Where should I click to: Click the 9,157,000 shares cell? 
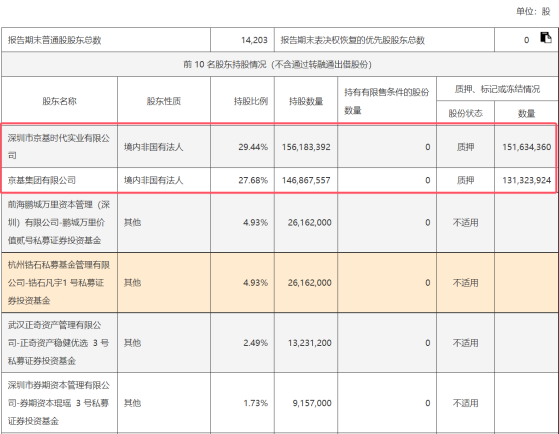click(x=306, y=403)
